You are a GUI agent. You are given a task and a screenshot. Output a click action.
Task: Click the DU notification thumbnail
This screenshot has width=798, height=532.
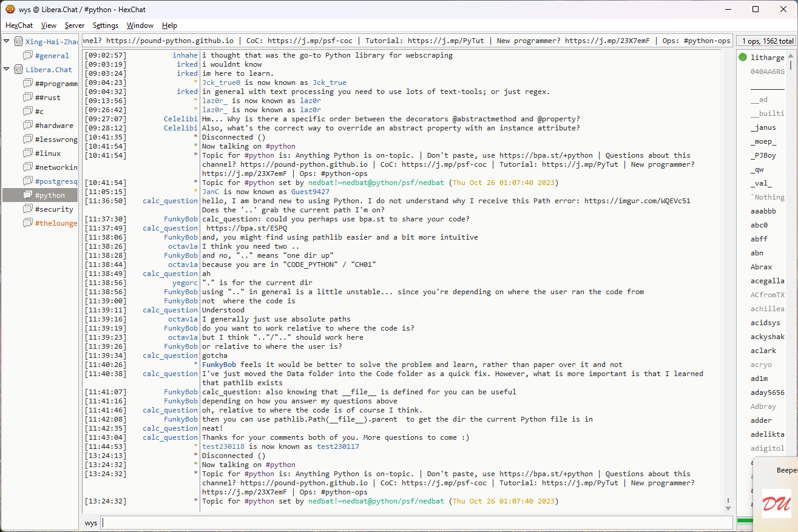(776, 503)
